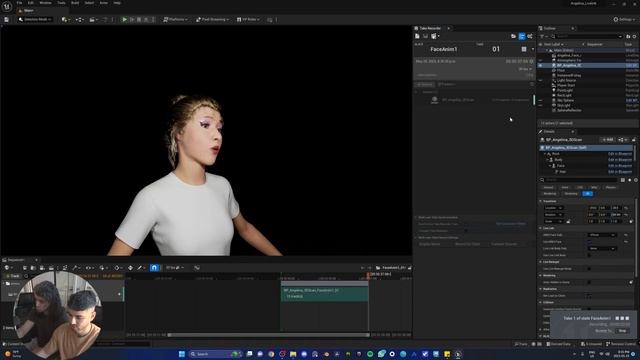Click the + Source button in Take Recorder
The height and width of the screenshot is (360, 640).
click(x=424, y=84)
